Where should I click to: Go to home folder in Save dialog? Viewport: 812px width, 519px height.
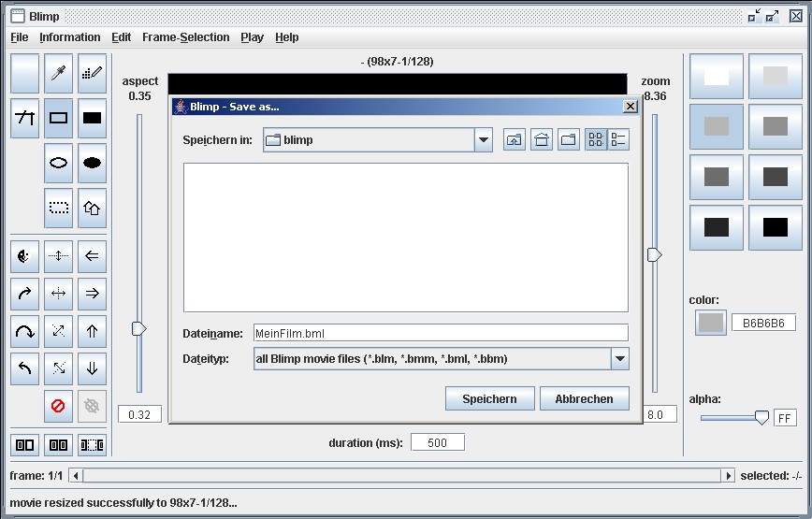pos(542,139)
